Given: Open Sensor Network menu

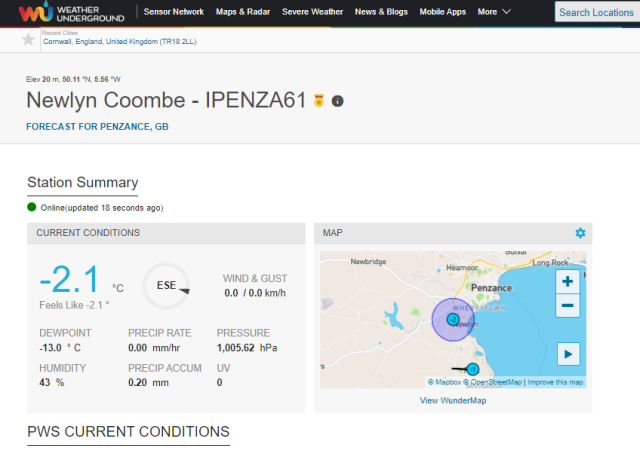Looking at the screenshot, I should click(x=173, y=12).
